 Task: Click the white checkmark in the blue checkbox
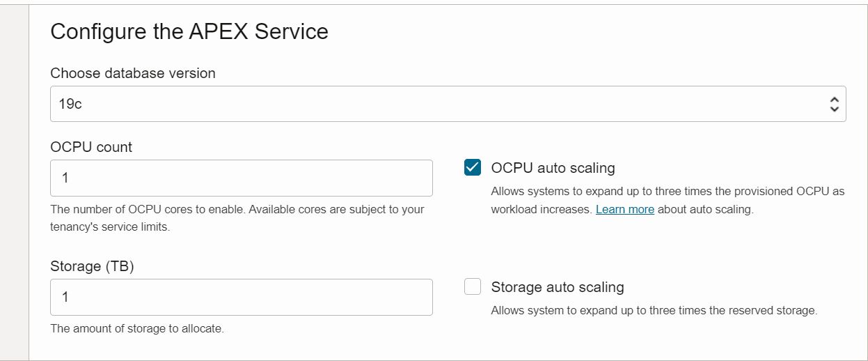pos(473,168)
